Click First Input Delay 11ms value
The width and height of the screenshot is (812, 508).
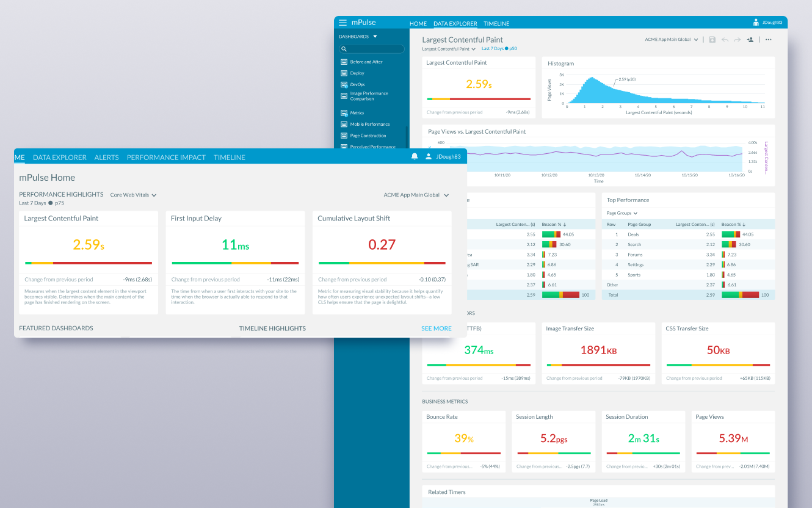235,245
